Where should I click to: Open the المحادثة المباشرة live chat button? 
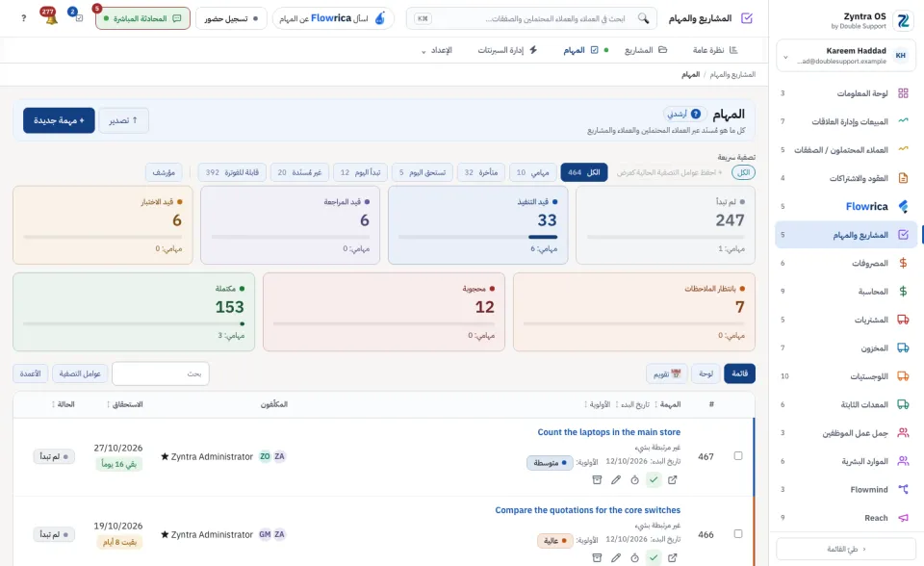point(142,18)
